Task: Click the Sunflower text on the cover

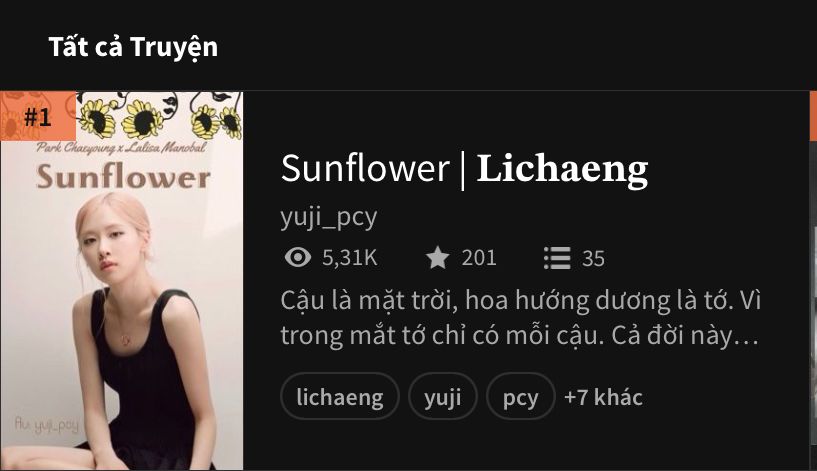Action: [123, 176]
